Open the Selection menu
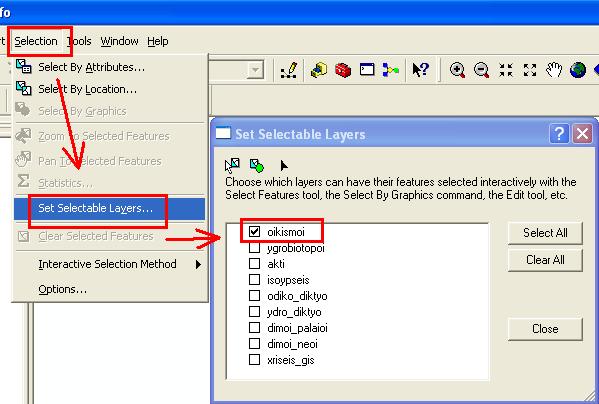Screen dimensions: 599x404 [x=36, y=41]
